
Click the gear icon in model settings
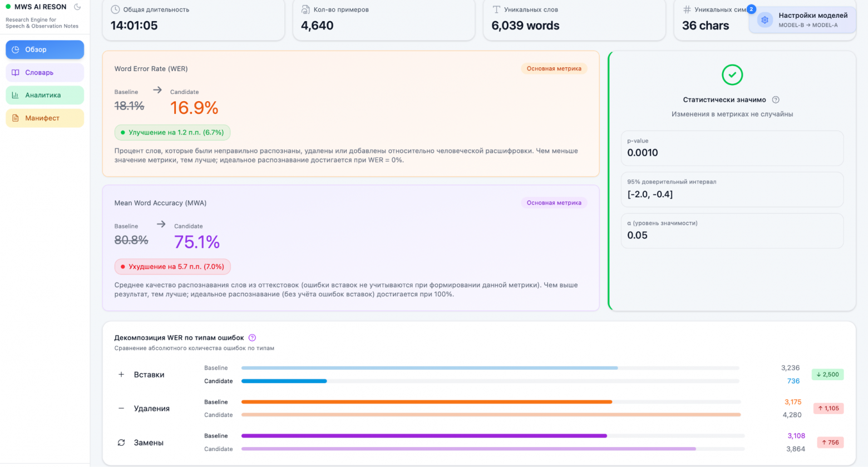765,20
